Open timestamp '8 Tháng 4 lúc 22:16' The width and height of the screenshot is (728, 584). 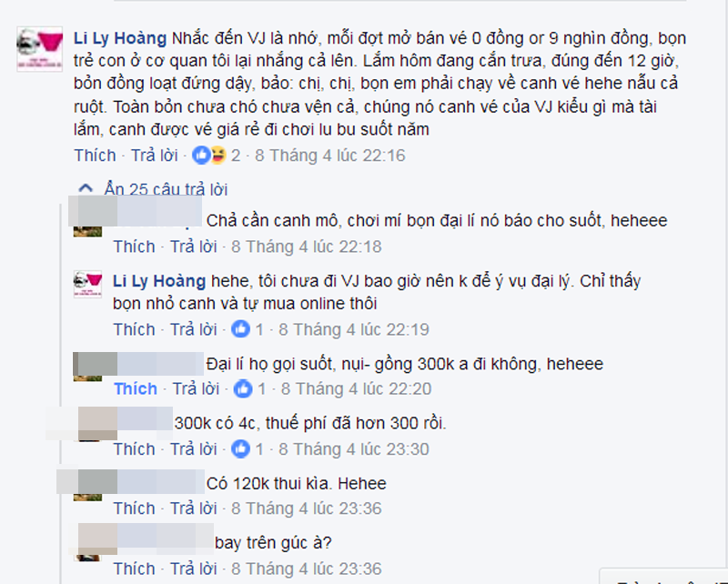click(330, 155)
